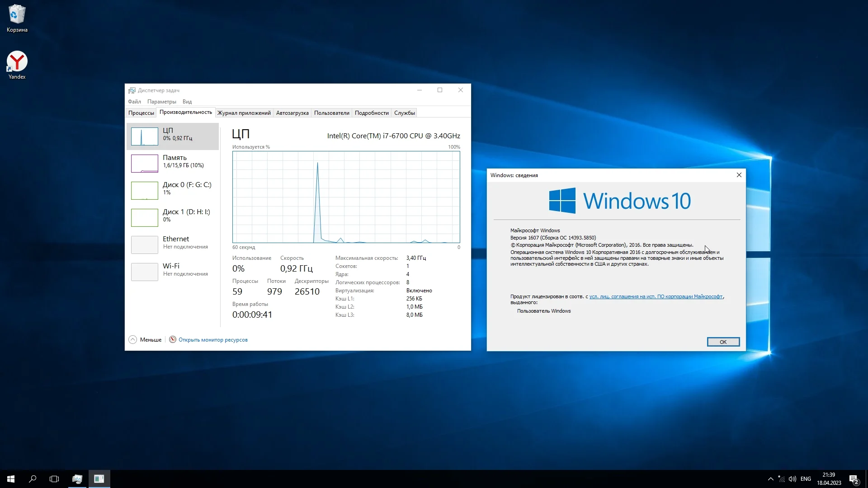Viewport: 868px width, 488px height.
Task: Select the Память performance thumbnail
Action: click(172, 163)
